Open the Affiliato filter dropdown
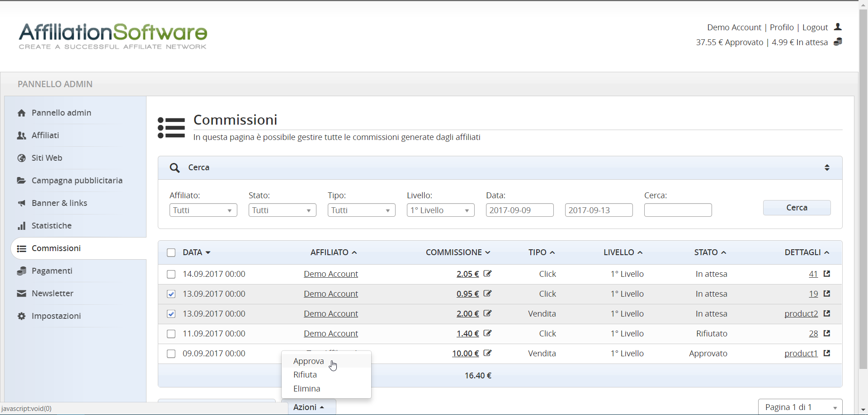 pyautogui.click(x=203, y=210)
